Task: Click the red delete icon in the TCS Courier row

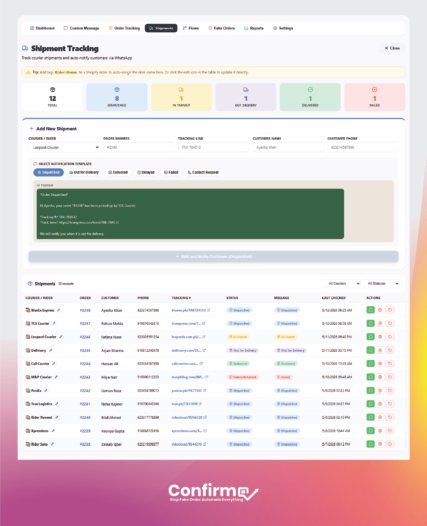Action: tap(380, 323)
